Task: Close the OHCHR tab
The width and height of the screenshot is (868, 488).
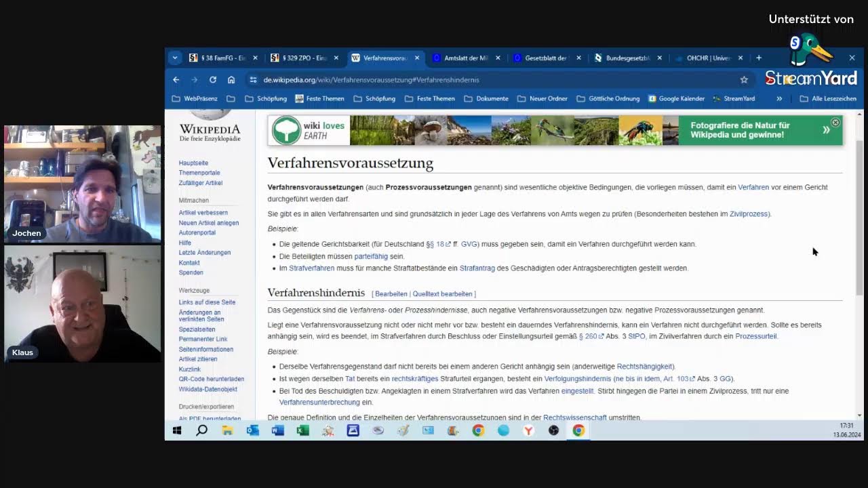Action: (741, 58)
